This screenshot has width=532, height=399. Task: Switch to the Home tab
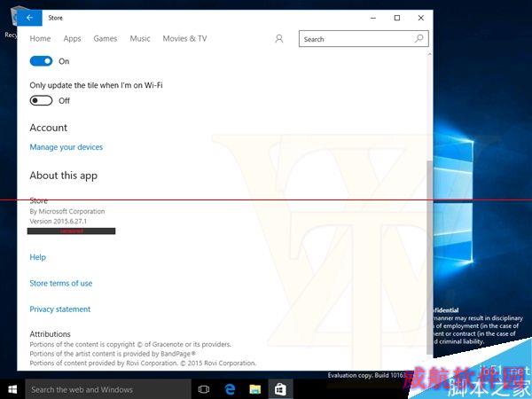coord(40,39)
